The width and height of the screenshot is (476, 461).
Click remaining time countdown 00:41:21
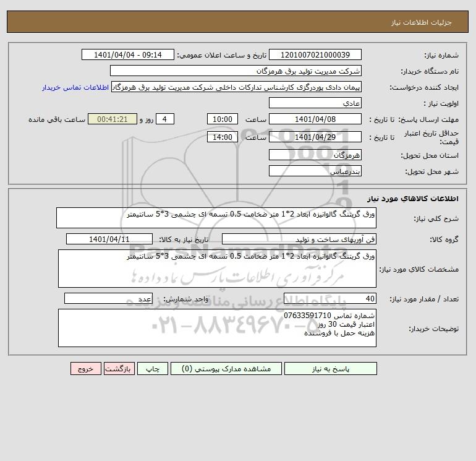coord(113,119)
